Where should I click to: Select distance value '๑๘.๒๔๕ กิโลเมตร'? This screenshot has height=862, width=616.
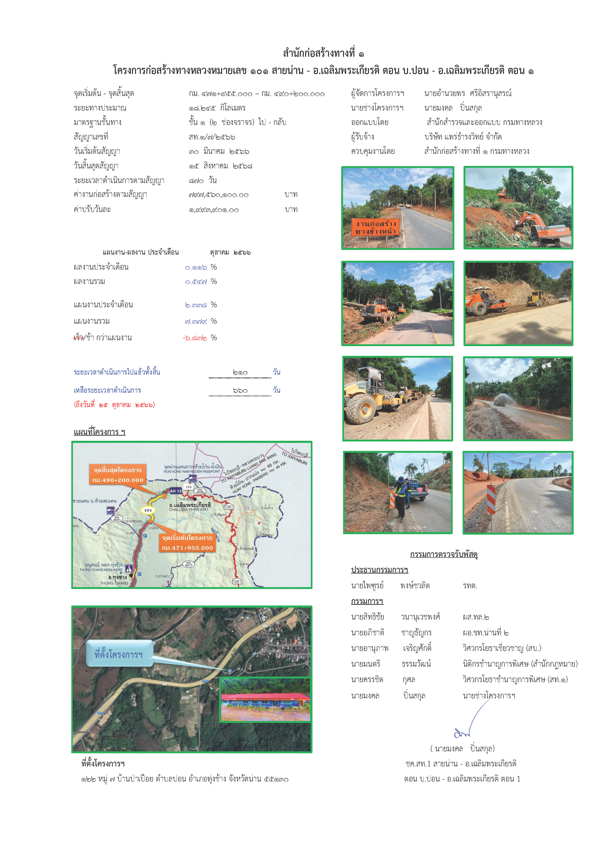217,108
